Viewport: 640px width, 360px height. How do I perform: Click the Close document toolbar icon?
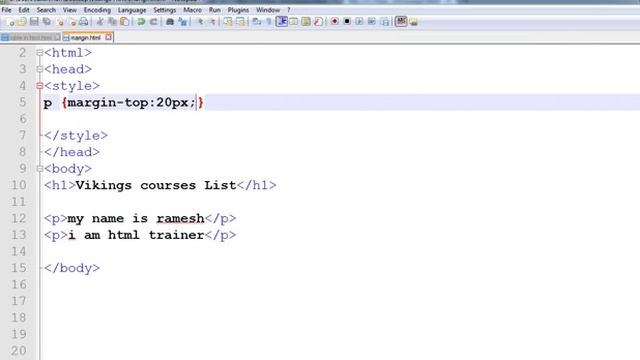pos(60,22)
